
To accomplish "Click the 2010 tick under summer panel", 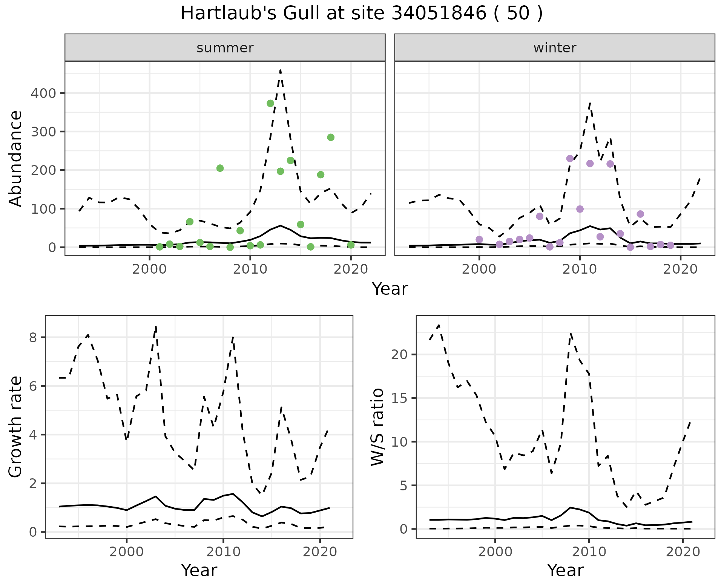I will pos(250,269).
